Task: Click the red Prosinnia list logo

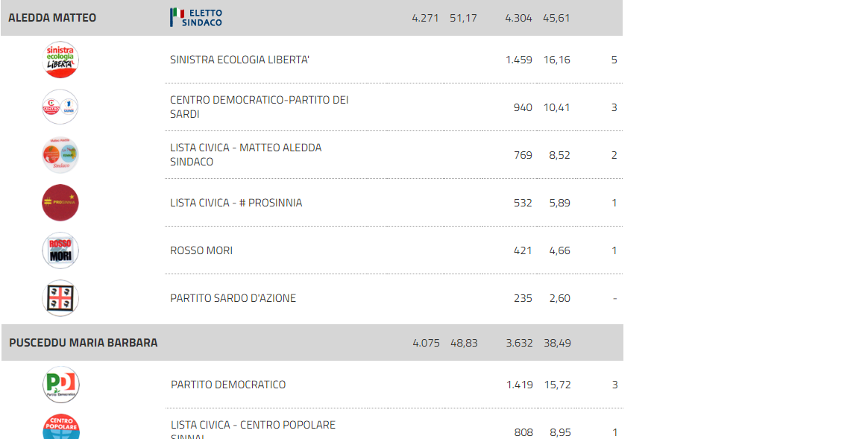Action: (x=60, y=203)
